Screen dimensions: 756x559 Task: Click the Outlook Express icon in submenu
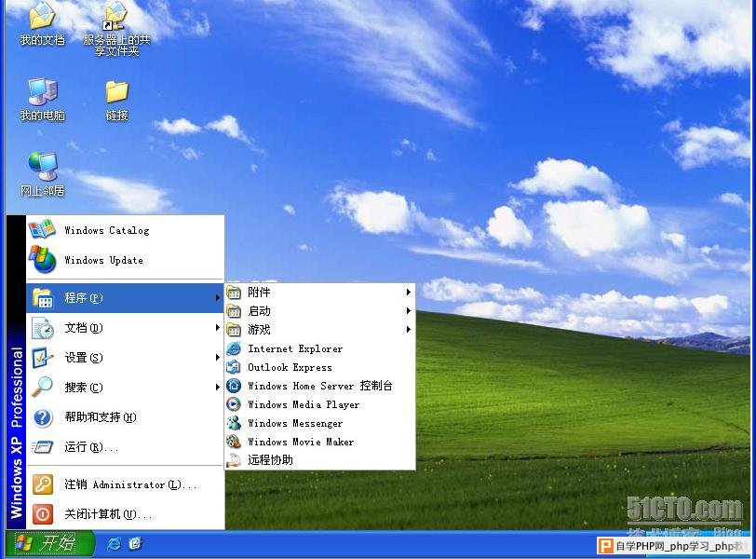coord(234,367)
